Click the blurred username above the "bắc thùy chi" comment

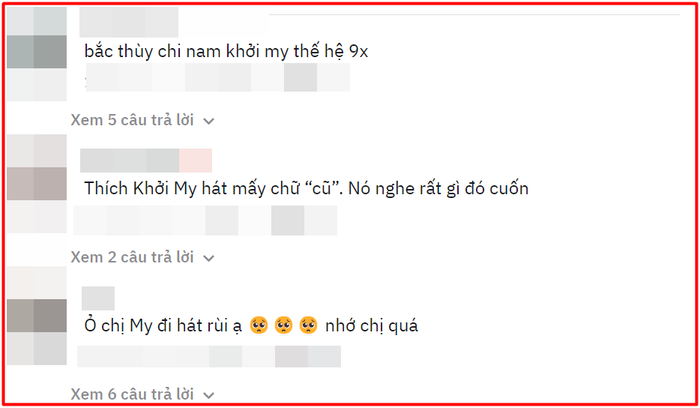click(x=129, y=22)
